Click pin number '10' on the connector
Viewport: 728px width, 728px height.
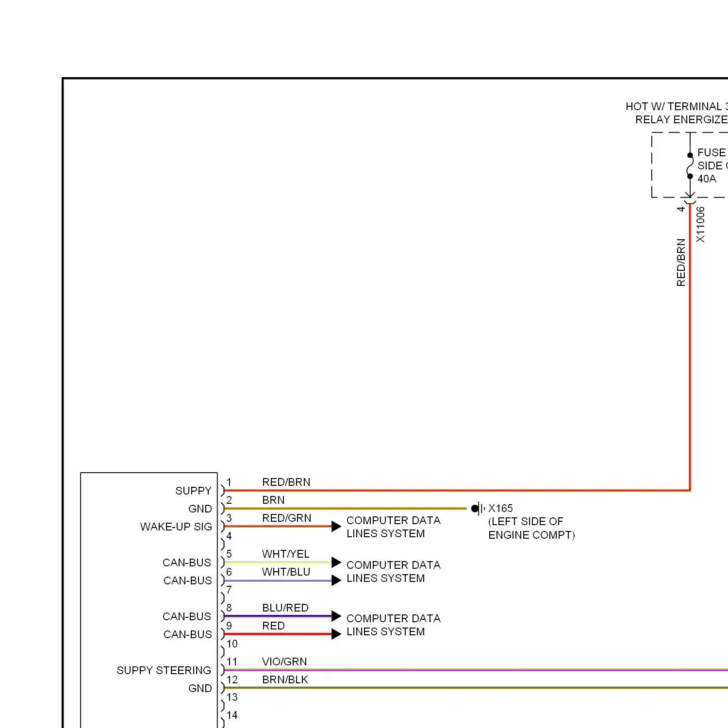232,644
